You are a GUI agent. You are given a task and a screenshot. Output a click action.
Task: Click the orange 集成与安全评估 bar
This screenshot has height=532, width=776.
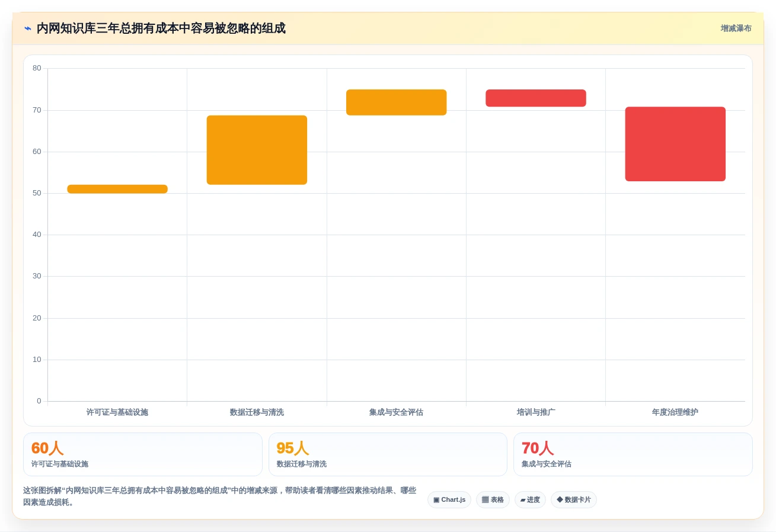point(396,102)
